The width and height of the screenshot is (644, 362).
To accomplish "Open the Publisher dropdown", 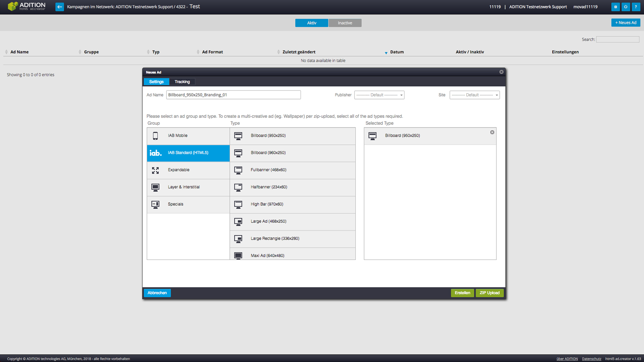I will (x=379, y=95).
